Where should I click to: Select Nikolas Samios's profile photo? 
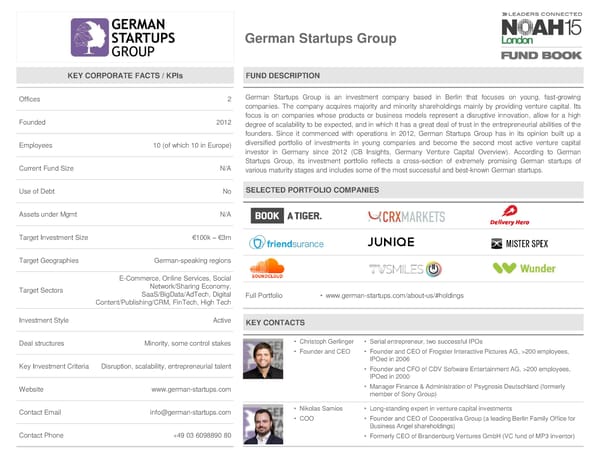[x=266, y=425]
